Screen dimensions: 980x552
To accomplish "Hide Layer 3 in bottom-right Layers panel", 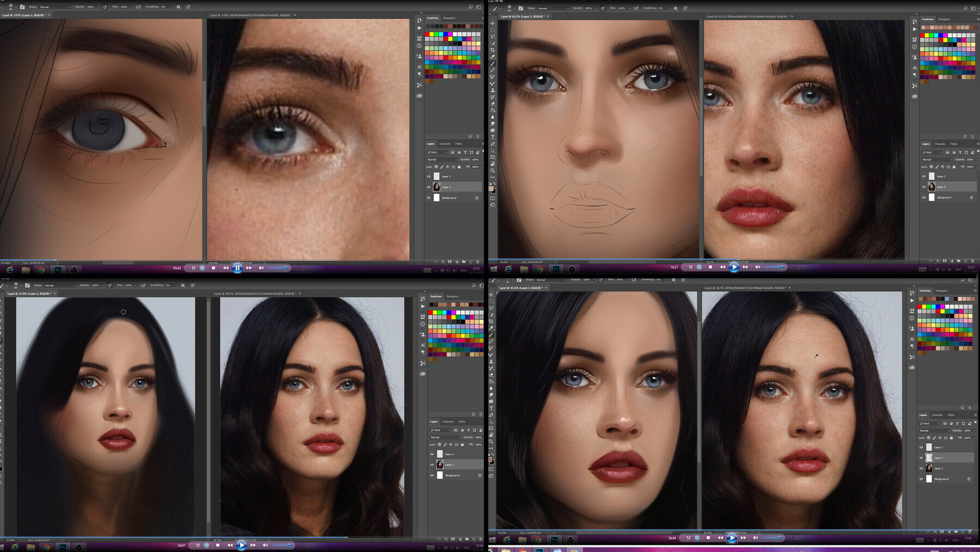I will click(x=921, y=458).
